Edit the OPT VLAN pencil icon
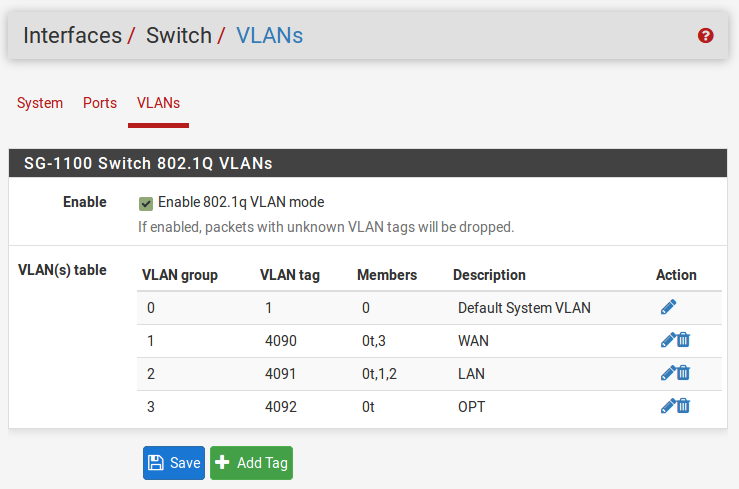The image size is (739, 489). click(x=668, y=406)
